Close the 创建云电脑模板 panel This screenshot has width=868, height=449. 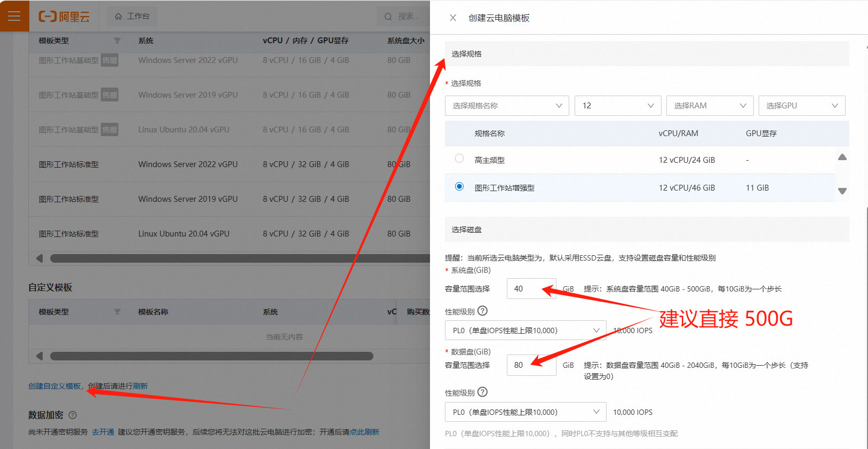tap(453, 18)
